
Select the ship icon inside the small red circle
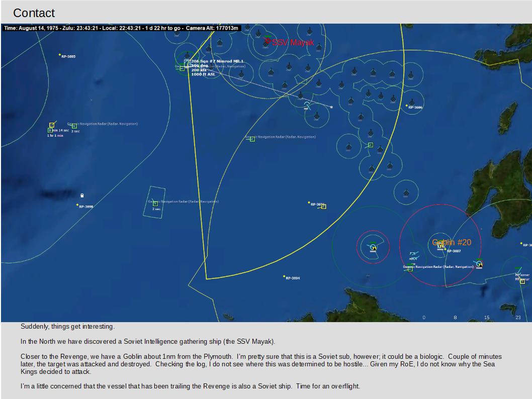(373, 247)
